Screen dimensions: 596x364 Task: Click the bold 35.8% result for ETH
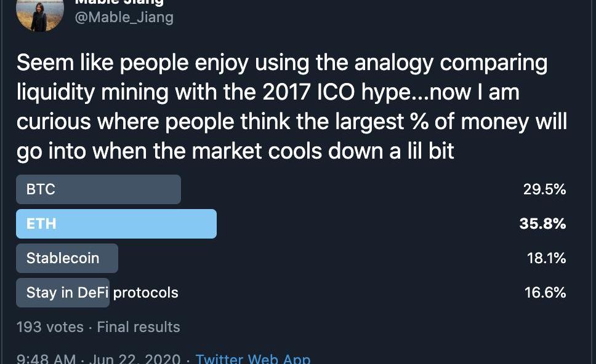tap(542, 224)
